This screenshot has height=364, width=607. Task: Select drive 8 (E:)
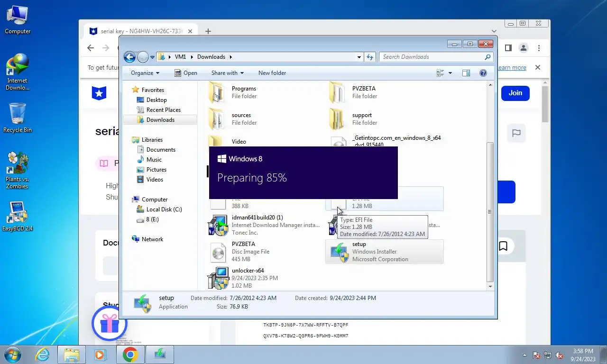coord(147,219)
